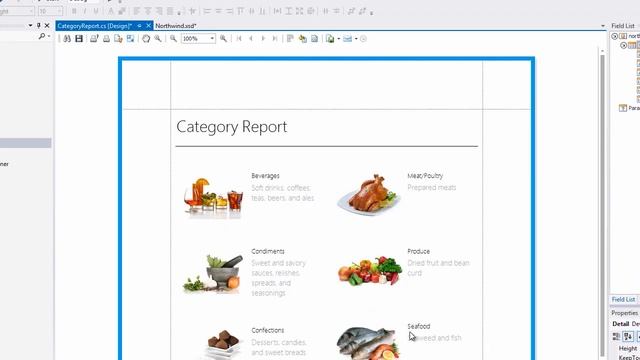The height and width of the screenshot is (360, 640).
Task: Click the Seafood category name
Action: [x=419, y=326]
